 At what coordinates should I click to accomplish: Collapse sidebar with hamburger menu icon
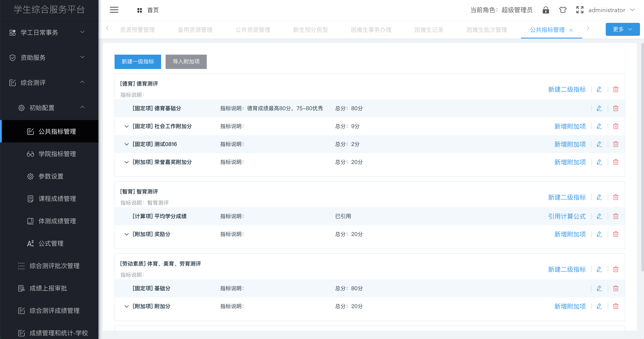tap(114, 10)
